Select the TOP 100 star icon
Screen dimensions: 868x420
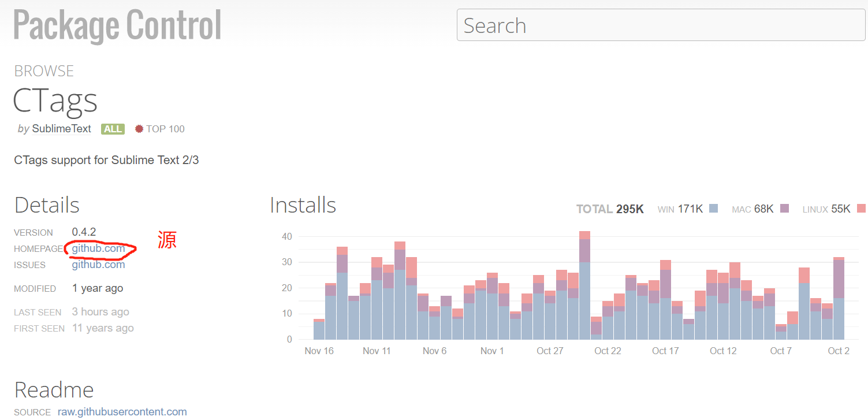pyautogui.click(x=139, y=129)
